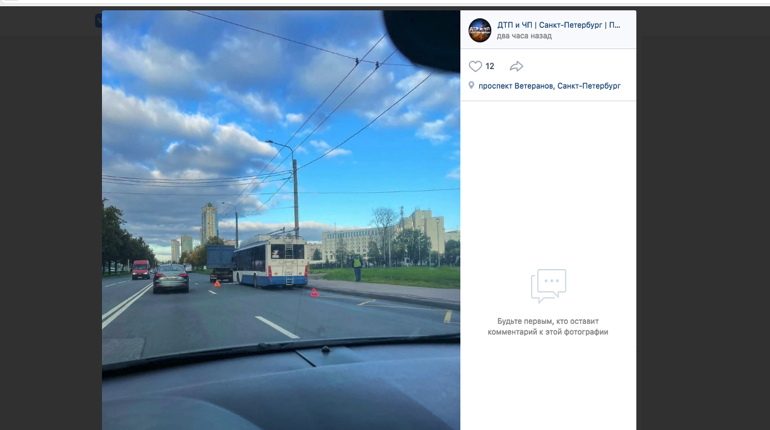
Task: Click the partly hidden blue icon at the photo's upper-left
Action: coord(98,21)
